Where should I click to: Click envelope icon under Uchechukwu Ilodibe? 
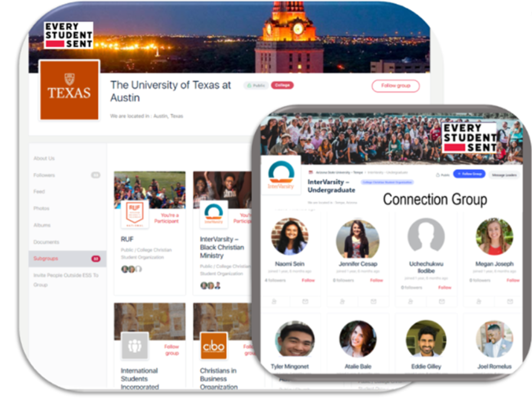pyautogui.click(x=442, y=302)
